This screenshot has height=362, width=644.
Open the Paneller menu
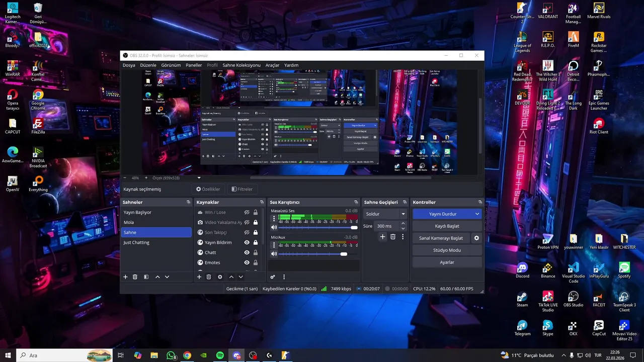click(194, 65)
